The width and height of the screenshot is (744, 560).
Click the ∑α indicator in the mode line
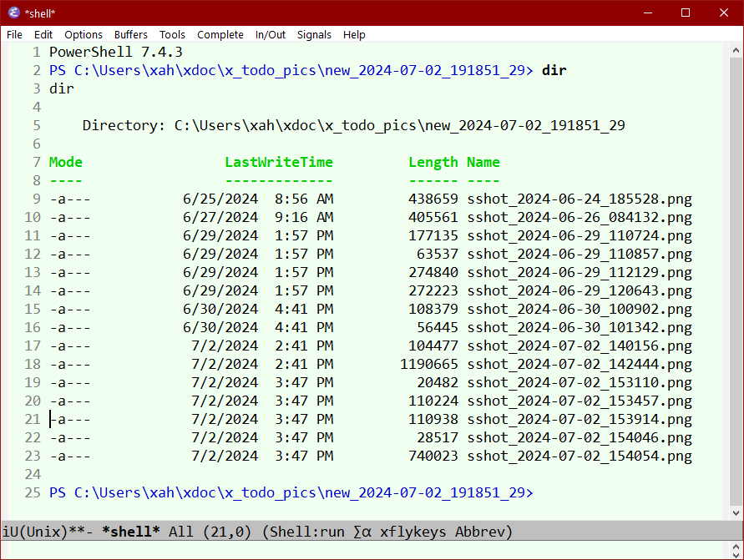362,532
